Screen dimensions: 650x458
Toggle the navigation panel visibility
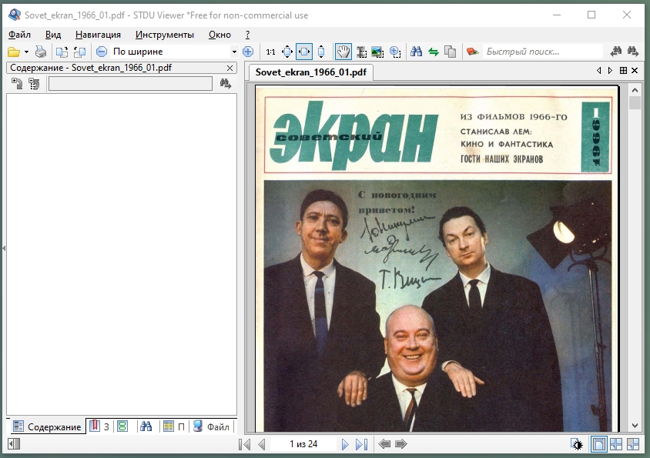(14, 444)
